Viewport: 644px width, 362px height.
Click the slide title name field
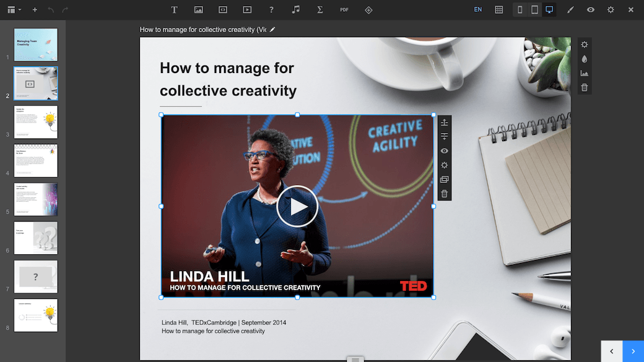click(x=203, y=30)
